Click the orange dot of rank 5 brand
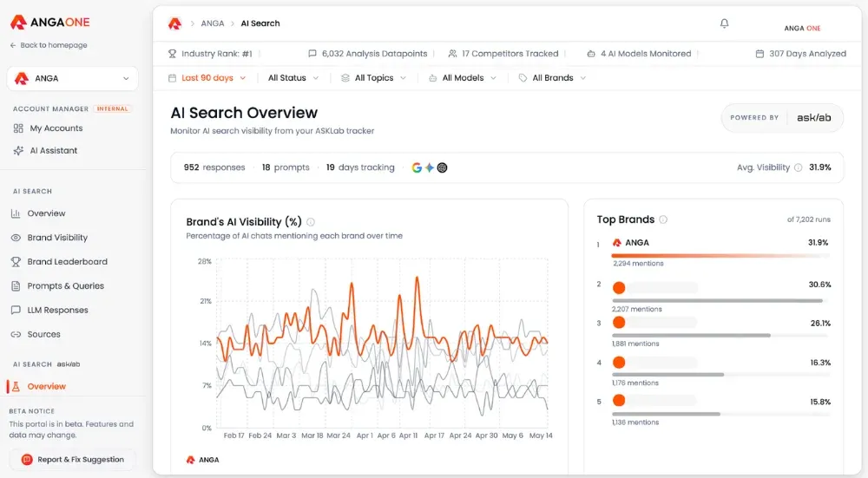The width and height of the screenshot is (868, 478). pos(619,401)
